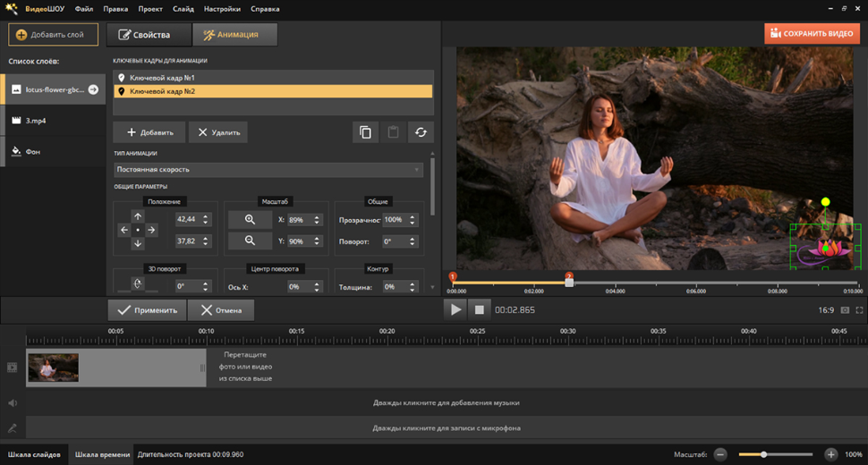Open the Слайд menu
The image size is (868, 465).
click(183, 9)
